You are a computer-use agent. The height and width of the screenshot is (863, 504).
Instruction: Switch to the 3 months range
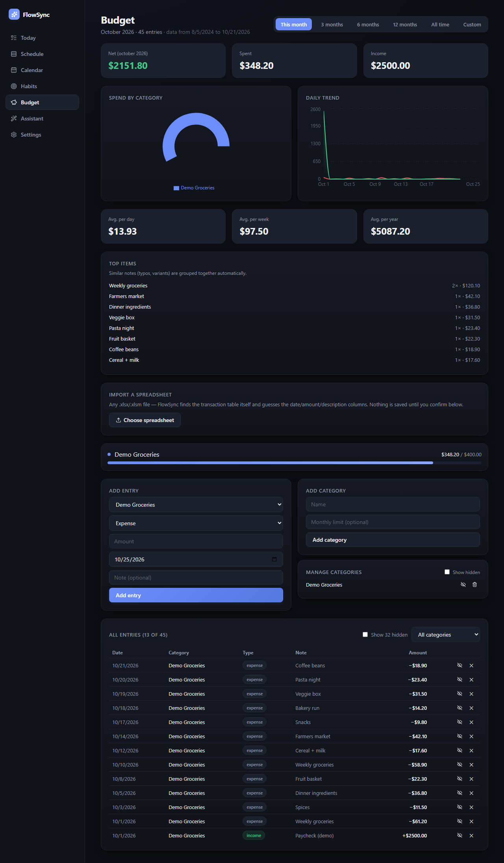(332, 24)
